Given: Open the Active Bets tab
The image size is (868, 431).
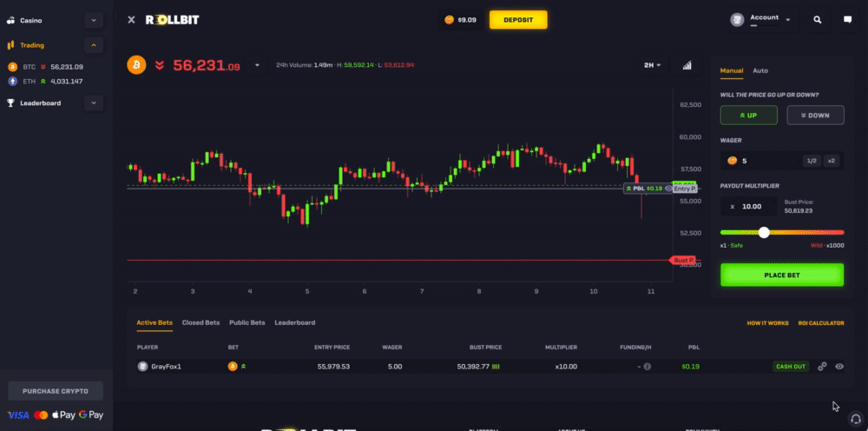Looking at the screenshot, I should (x=155, y=322).
